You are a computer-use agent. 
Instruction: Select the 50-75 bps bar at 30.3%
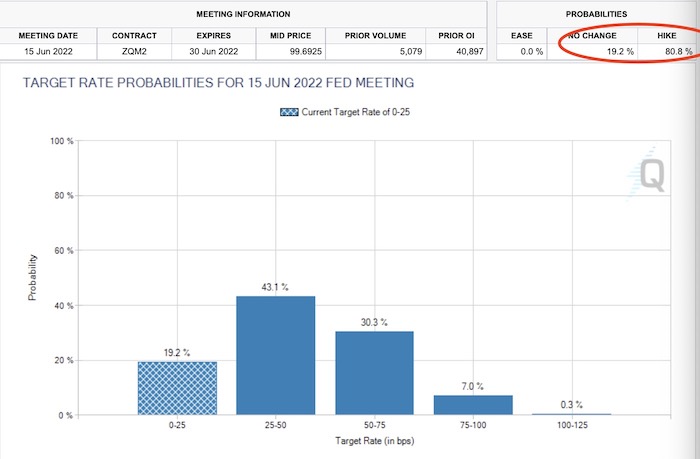click(375, 373)
